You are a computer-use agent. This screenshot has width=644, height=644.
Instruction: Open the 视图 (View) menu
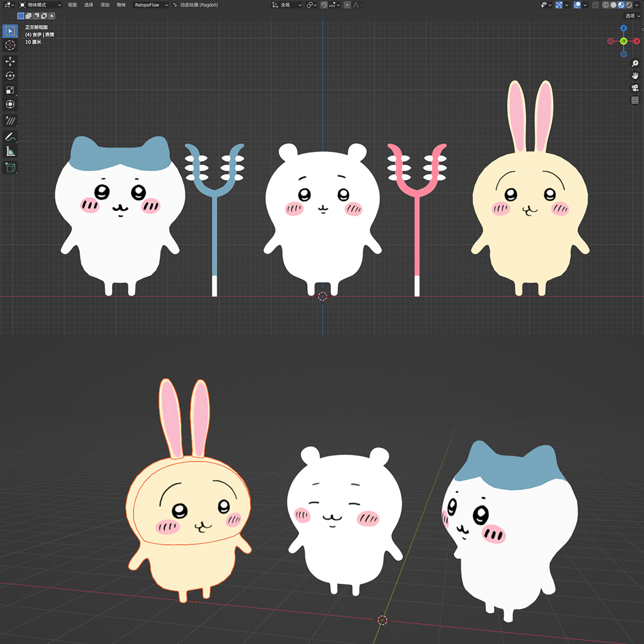tap(72, 5)
